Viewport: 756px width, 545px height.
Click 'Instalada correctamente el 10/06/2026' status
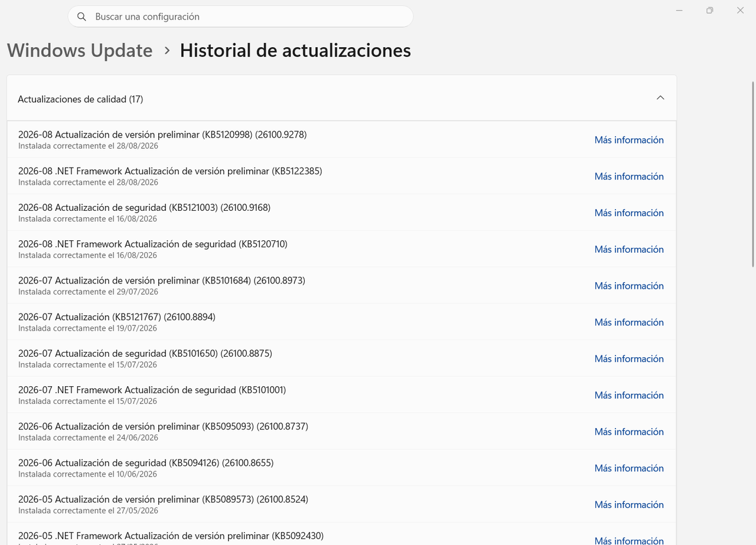click(87, 474)
